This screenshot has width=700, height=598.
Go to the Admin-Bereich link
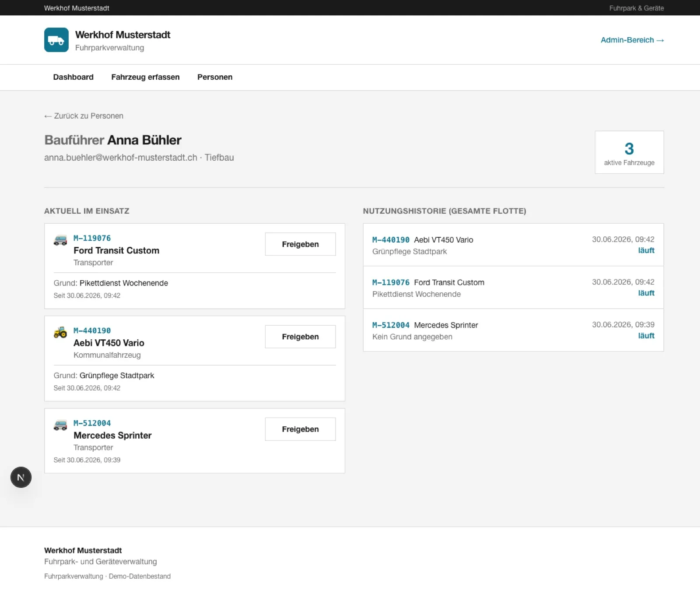click(x=632, y=40)
